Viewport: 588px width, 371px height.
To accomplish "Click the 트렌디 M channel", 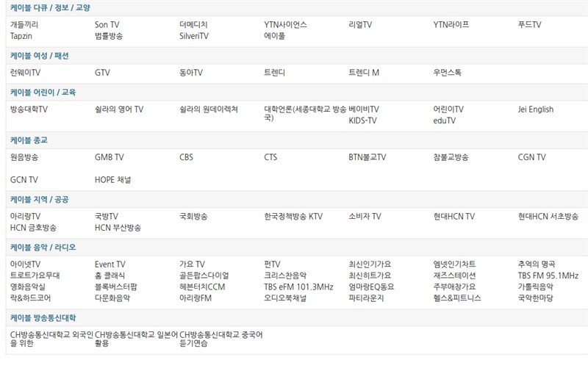I will tap(364, 73).
